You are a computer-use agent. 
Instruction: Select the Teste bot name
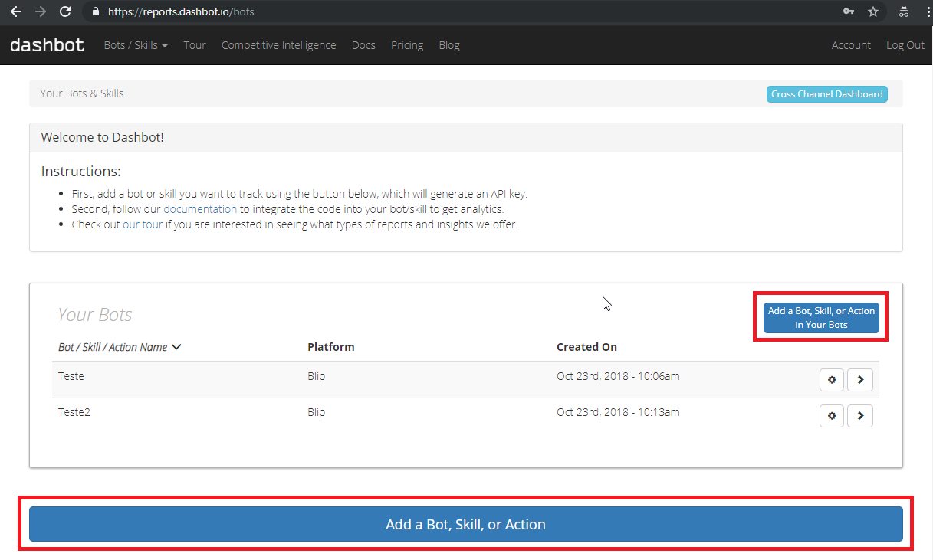[x=71, y=376]
